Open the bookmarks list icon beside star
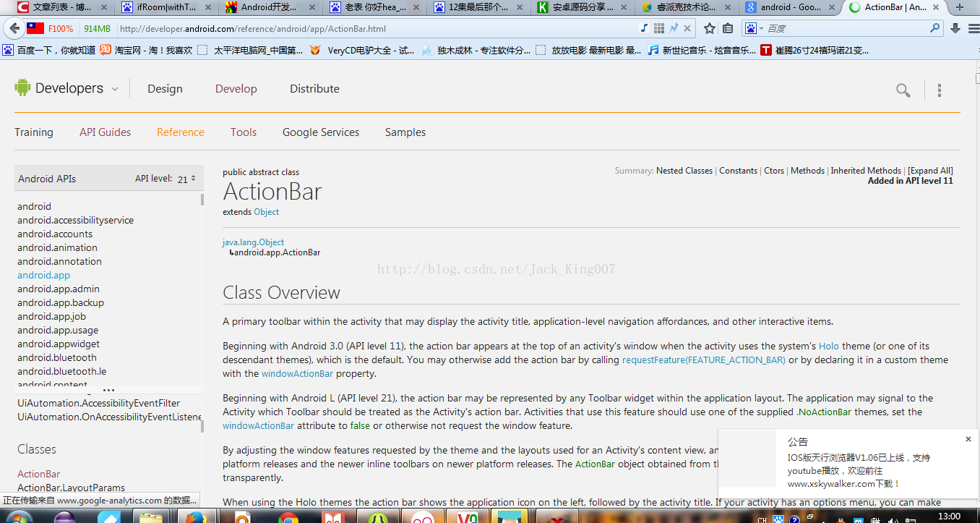This screenshot has width=980, height=523. (728, 28)
